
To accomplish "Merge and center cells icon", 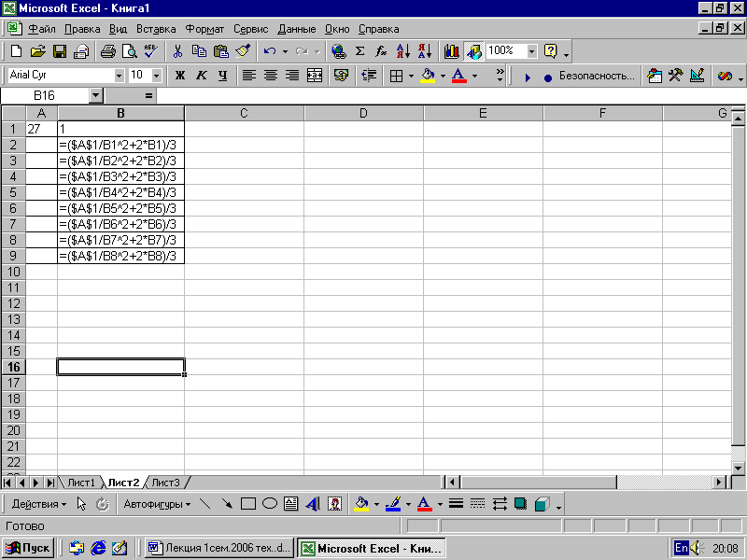I will click(x=315, y=76).
